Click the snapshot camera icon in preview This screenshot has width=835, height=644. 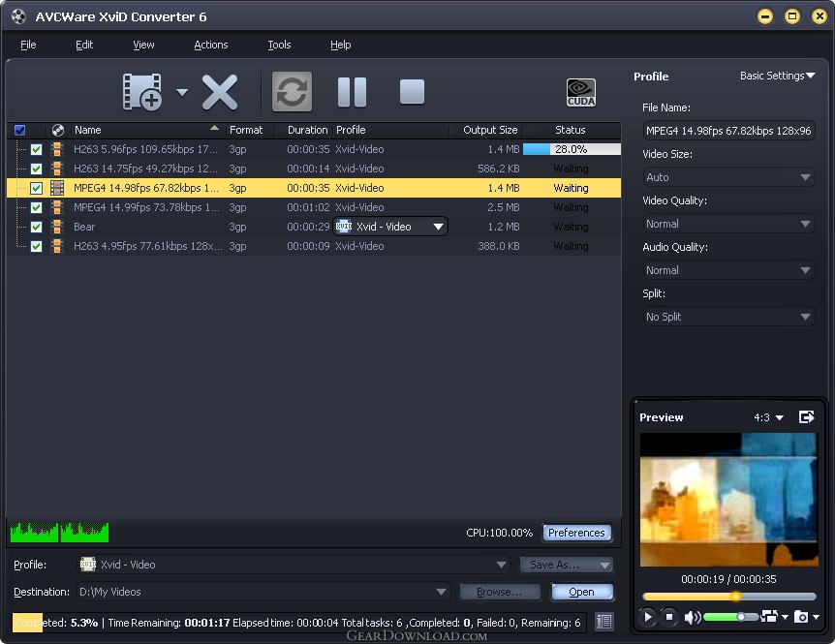pos(801,616)
